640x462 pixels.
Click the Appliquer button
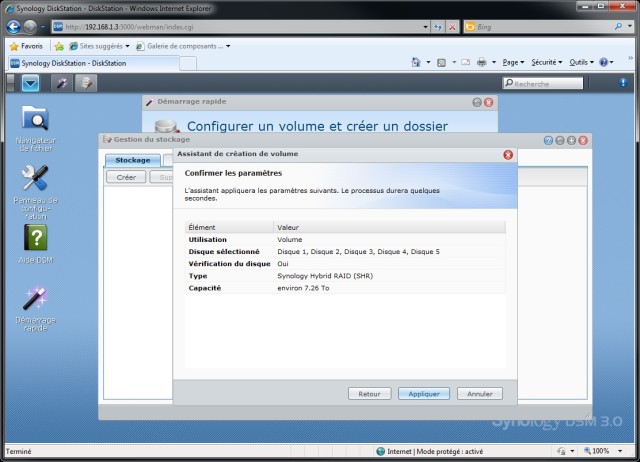[x=424, y=394]
